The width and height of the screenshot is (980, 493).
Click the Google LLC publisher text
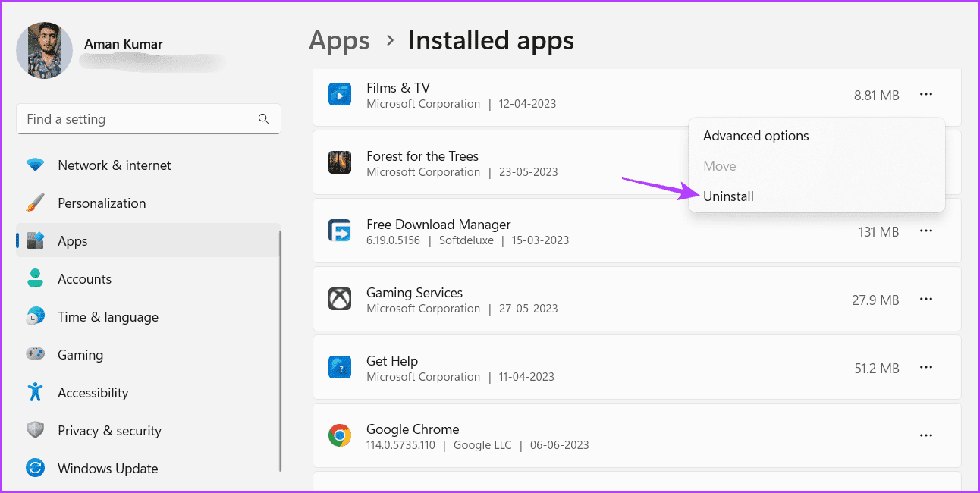click(x=482, y=445)
